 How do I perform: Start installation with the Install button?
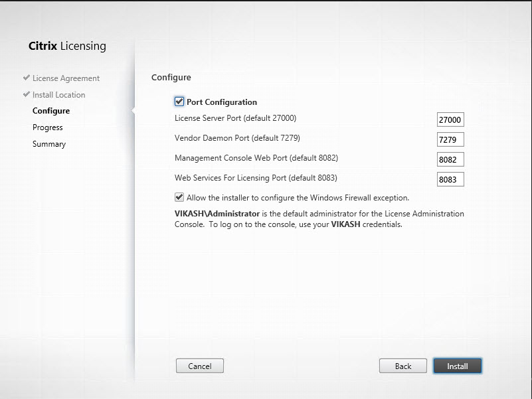tap(458, 366)
